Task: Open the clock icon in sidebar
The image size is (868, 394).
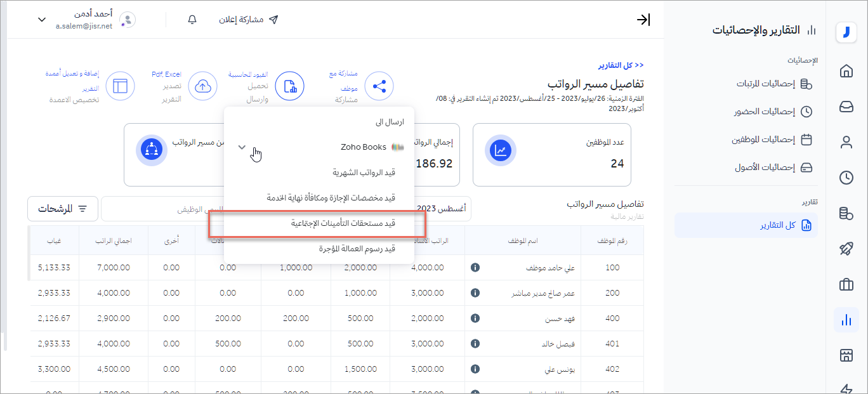Action: (x=846, y=178)
